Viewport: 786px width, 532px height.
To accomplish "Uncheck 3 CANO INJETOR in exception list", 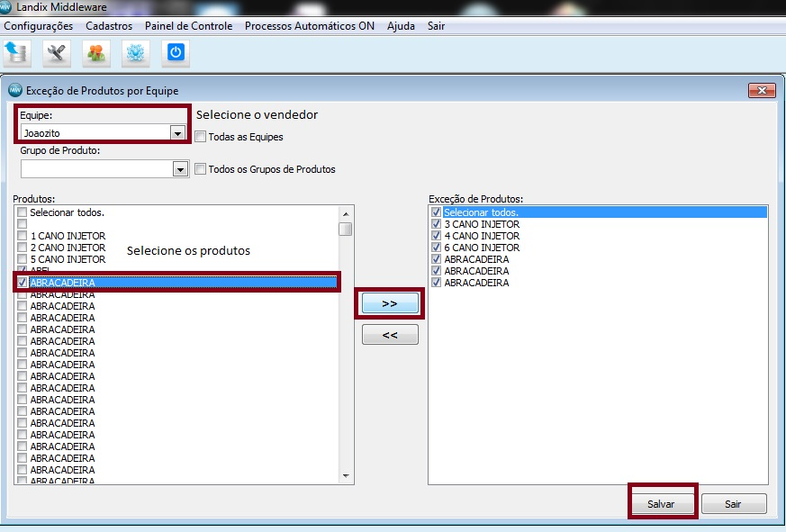I will pyautogui.click(x=436, y=224).
